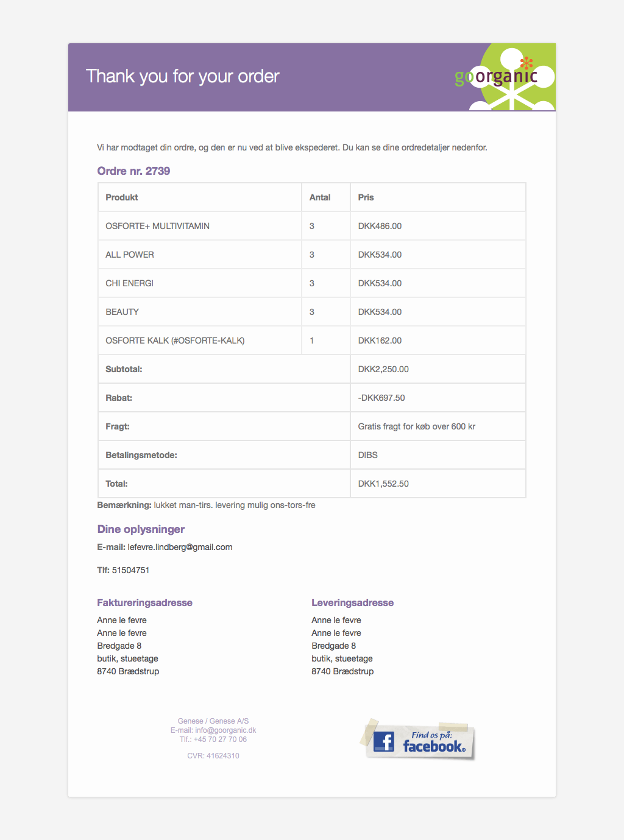Click the BEAUTY product entry

(x=122, y=311)
